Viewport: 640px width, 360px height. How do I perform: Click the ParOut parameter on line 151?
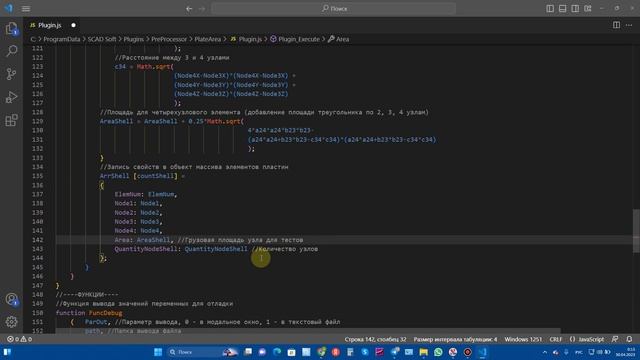pyautogui.click(x=96, y=322)
